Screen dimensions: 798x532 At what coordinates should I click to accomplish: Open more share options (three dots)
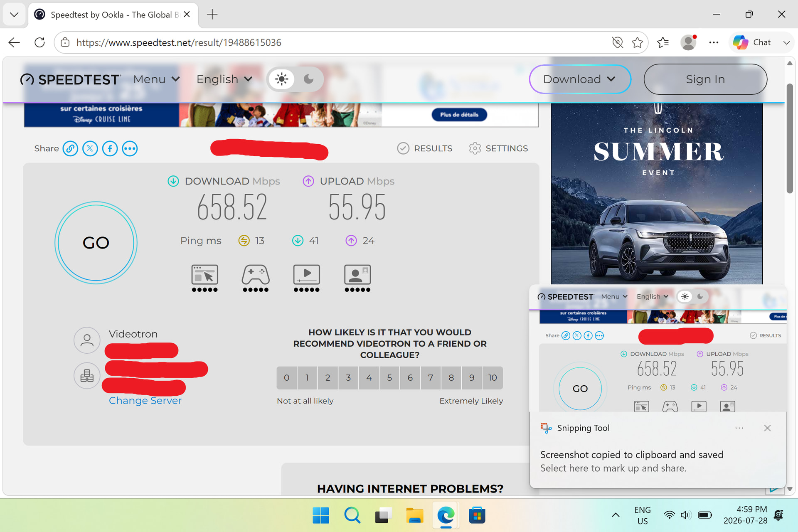tap(130, 148)
